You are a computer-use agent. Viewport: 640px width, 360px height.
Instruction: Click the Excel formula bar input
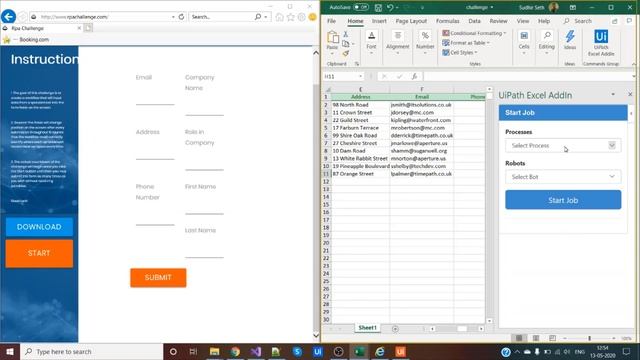point(529,76)
